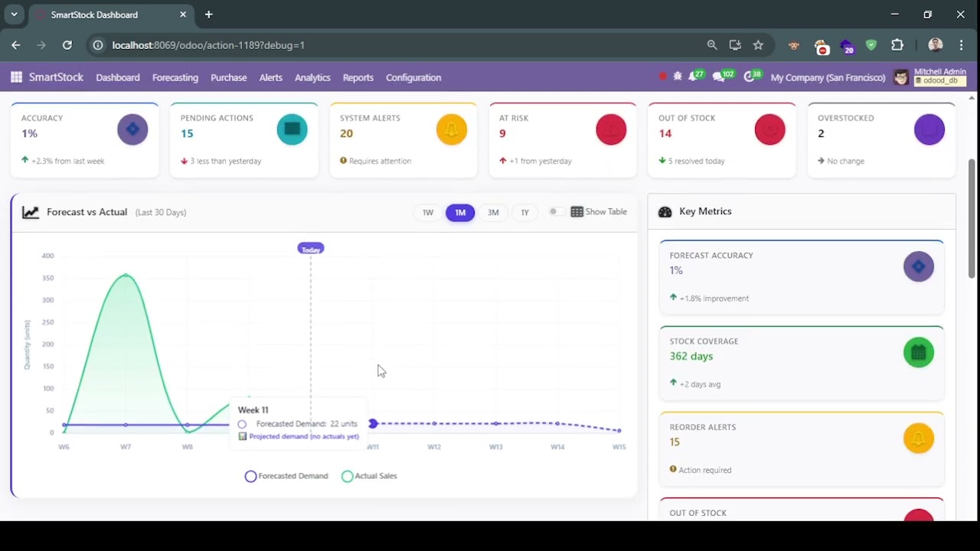The height and width of the screenshot is (551, 980).
Task: Click Forecast Accuracy metric icon
Action: [919, 267]
